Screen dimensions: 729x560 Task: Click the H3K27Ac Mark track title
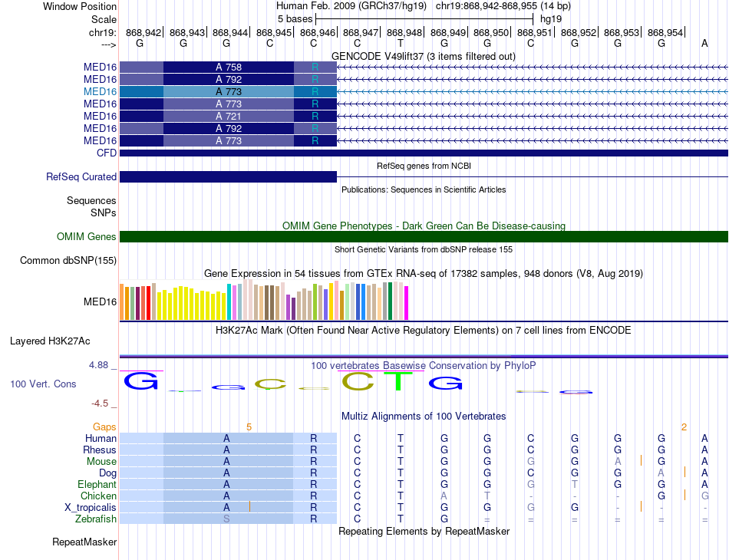424,331
